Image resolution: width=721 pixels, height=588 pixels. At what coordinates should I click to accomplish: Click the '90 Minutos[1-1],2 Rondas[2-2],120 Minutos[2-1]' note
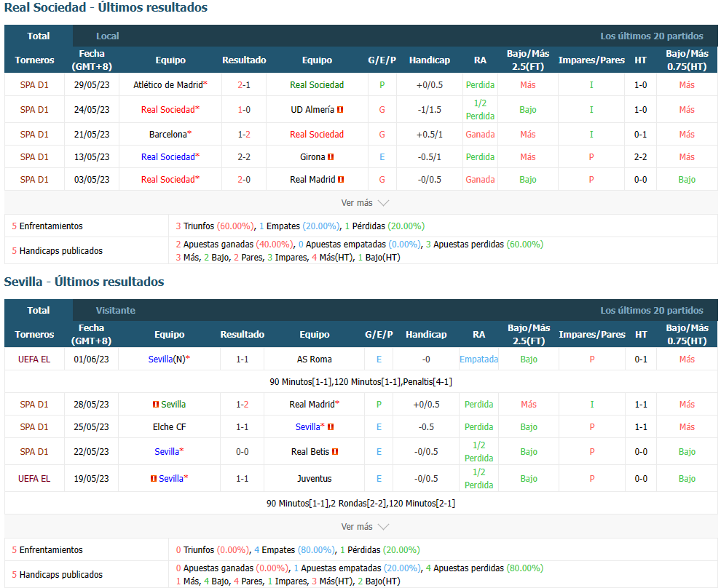click(361, 503)
